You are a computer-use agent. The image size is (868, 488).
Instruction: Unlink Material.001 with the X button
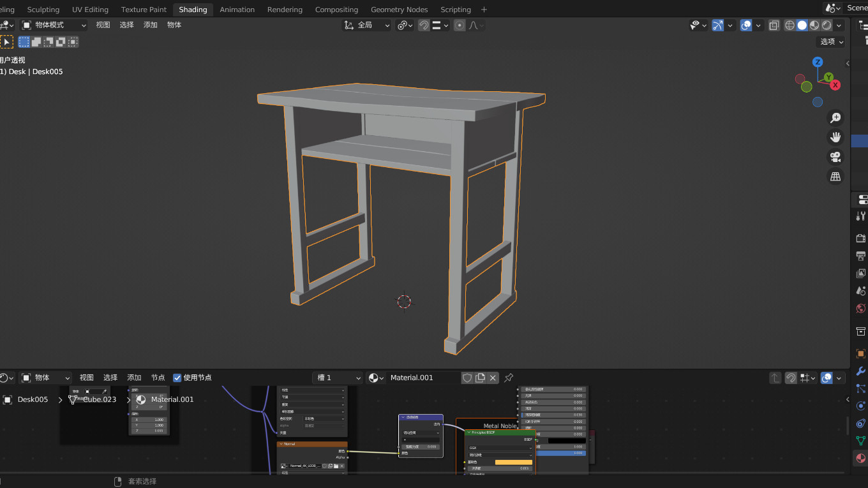493,378
